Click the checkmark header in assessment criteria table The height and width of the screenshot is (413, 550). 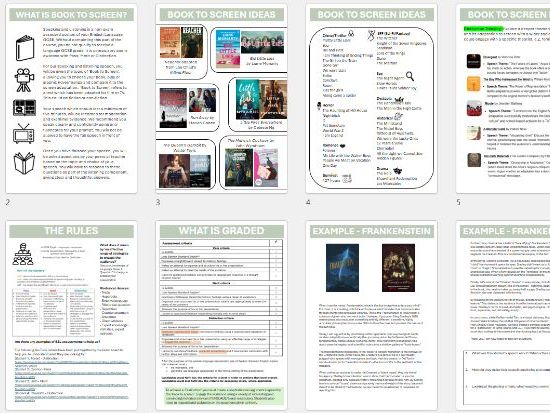point(276,242)
